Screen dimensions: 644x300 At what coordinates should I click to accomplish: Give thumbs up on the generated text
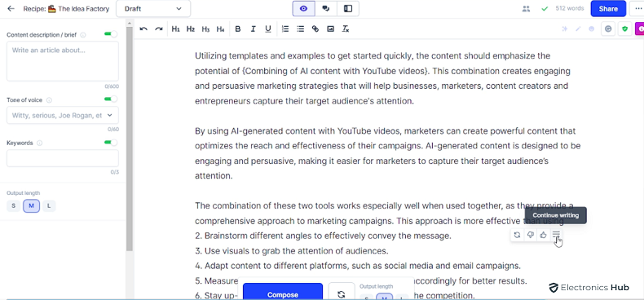pos(544,235)
